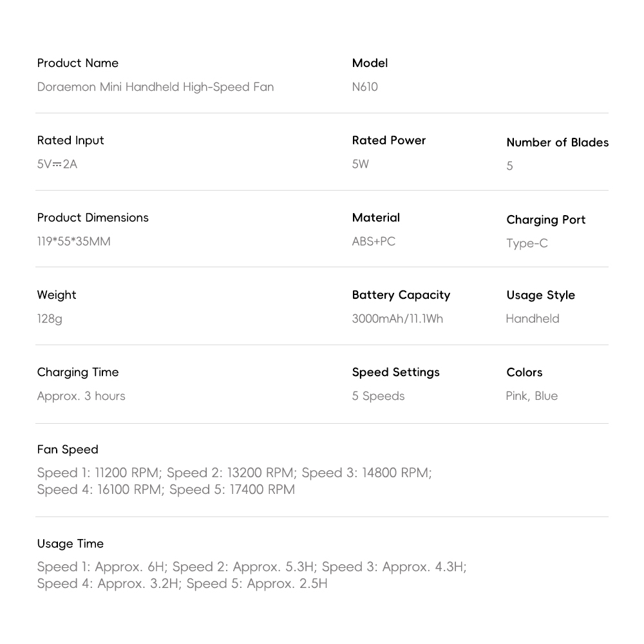Select the Approx. 3 hours charging time
Image resolution: width=644 pixels, height=644 pixels.
coord(81,396)
